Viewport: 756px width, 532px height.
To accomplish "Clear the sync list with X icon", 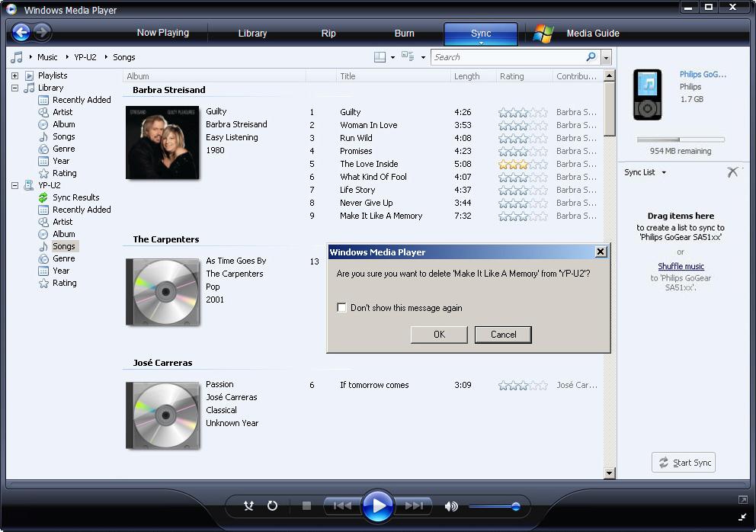I will click(x=732, y=172).
